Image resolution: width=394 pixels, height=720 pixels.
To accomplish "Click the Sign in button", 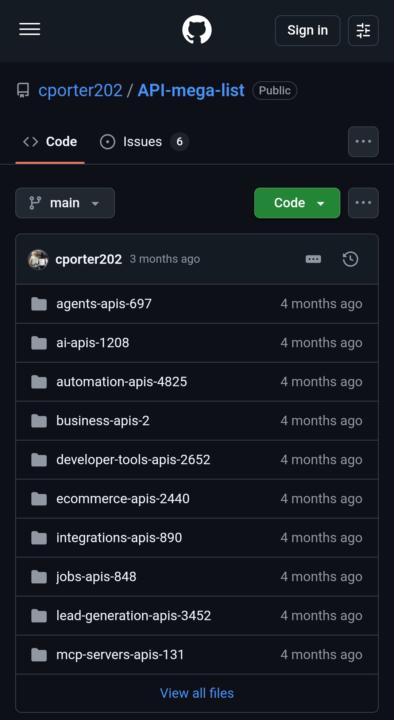I will pos(308,30).
